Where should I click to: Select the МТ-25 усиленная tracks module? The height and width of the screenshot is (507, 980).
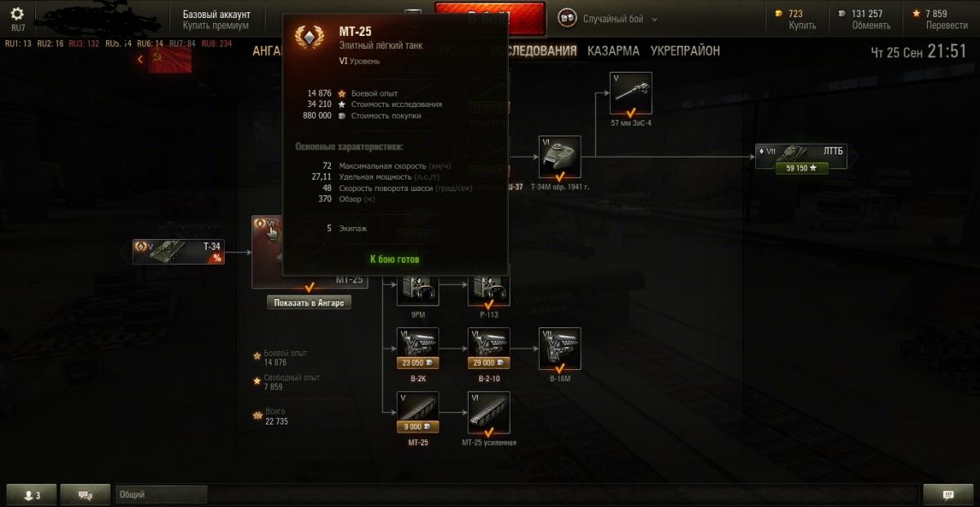[x=488, y=412]
